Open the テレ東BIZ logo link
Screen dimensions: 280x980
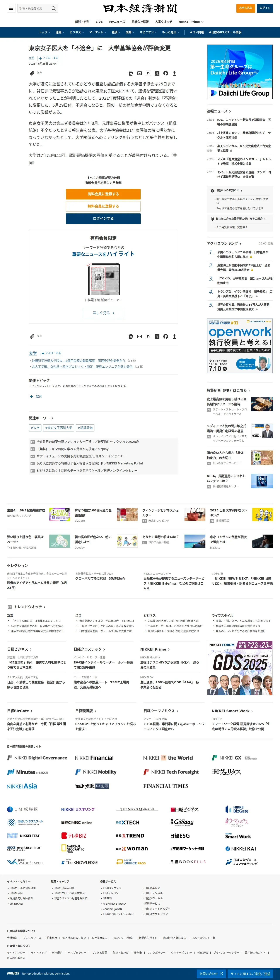[x=74, y=835]
